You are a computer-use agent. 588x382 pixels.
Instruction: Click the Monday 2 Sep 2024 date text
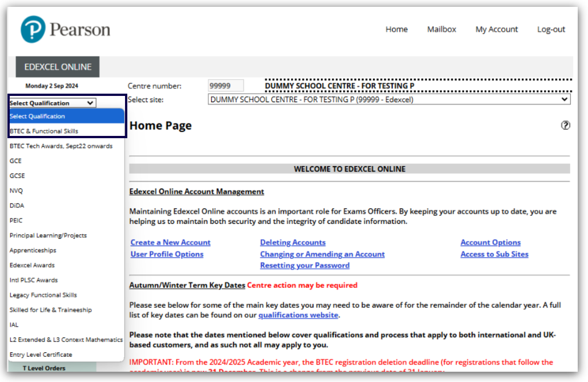pyautogui.click(x=52, y=86)
